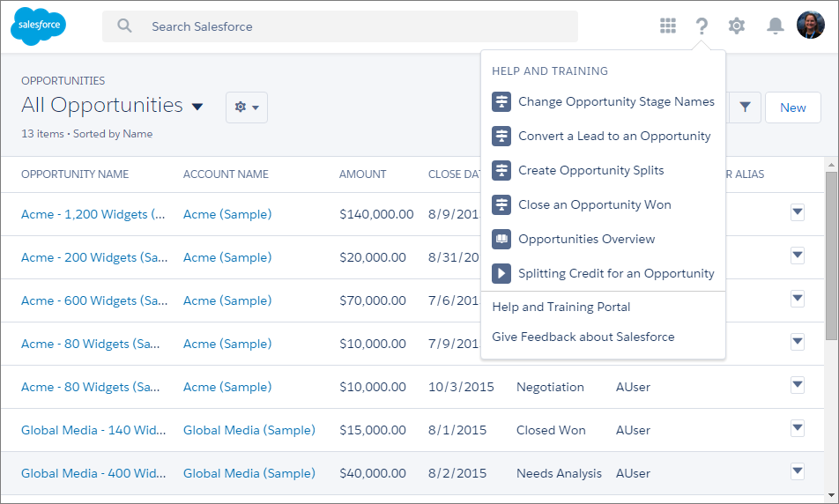Open row actions for Global Media - 400 Widgets

point(798,471)
